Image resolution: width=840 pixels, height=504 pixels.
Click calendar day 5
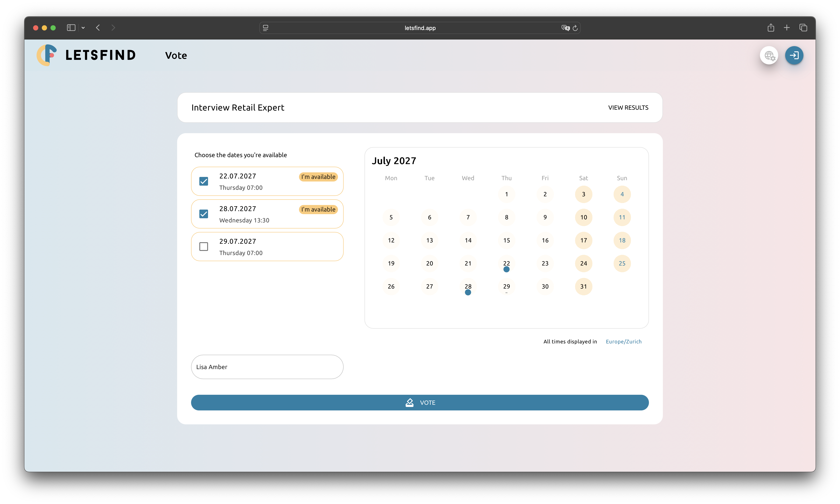point(391,217)
